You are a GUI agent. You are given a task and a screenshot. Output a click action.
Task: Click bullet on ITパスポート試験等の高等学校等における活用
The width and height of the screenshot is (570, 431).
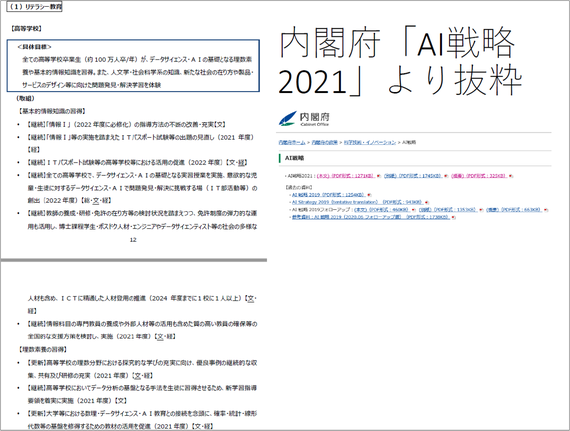(x=138, y=162)
